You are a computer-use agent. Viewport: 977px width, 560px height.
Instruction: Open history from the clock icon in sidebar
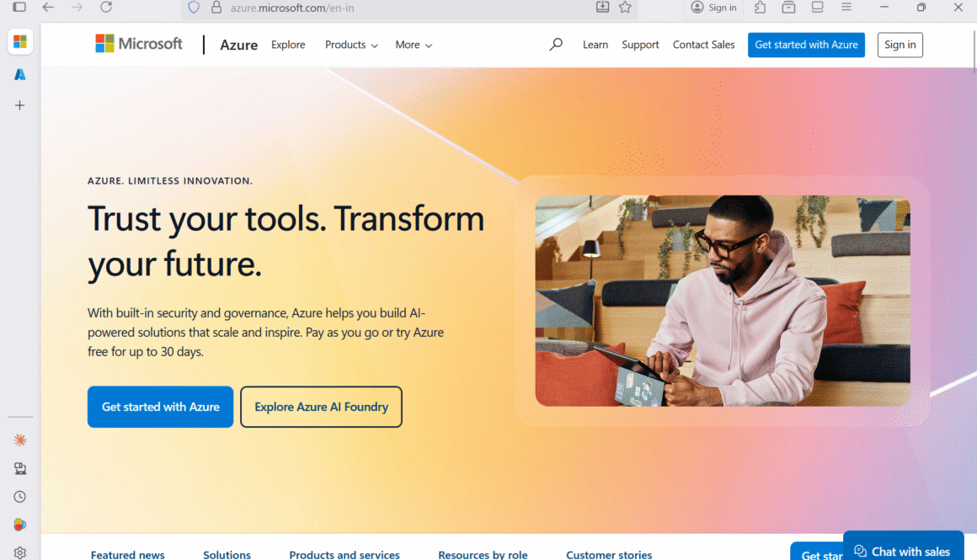point(20,496)
